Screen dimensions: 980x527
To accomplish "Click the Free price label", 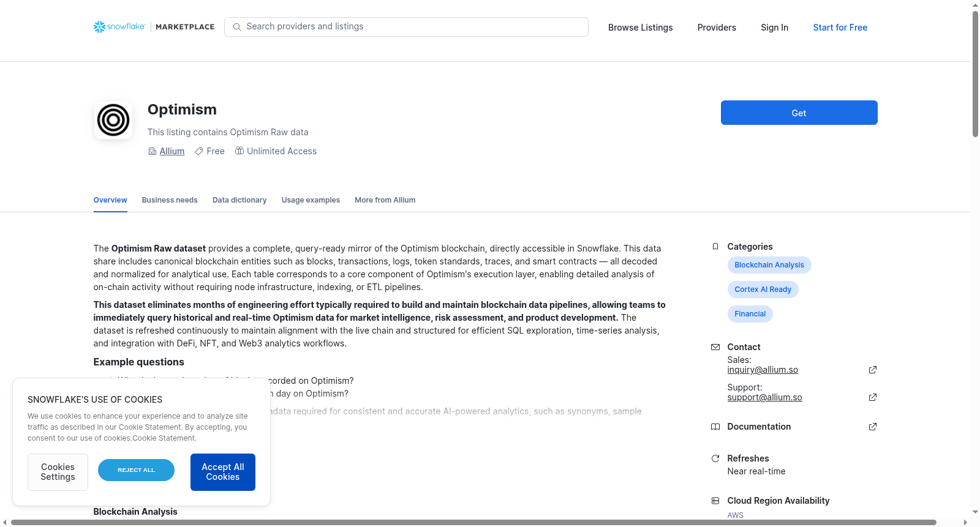I will tap(216, 151).
